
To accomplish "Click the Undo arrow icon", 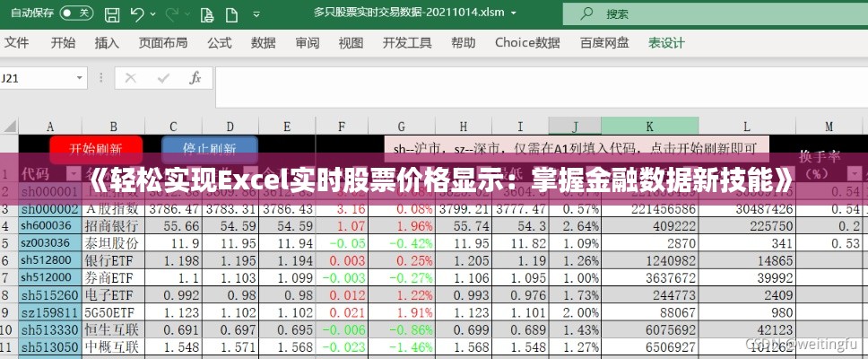I will (136, 13).
